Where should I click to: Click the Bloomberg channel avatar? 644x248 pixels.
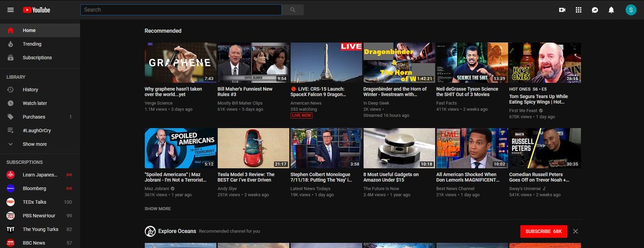tap(10, 188)
